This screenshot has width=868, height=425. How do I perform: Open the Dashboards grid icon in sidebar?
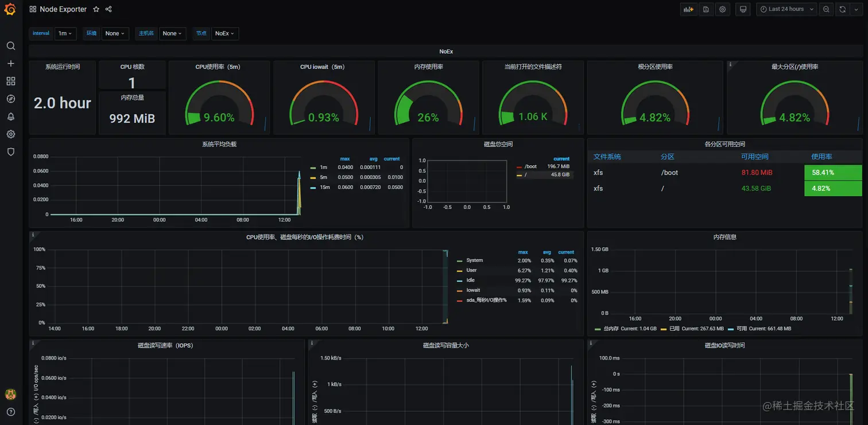(x=10, y=81)
